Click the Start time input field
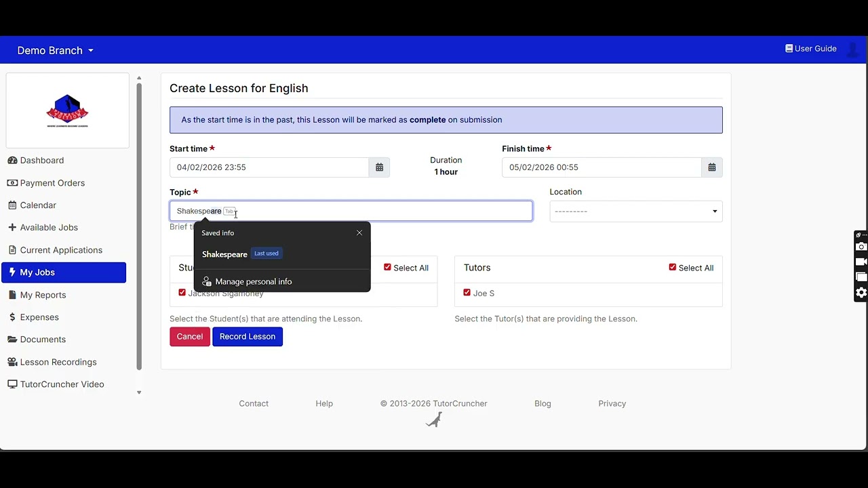868x488 pixels. point(269,167)
